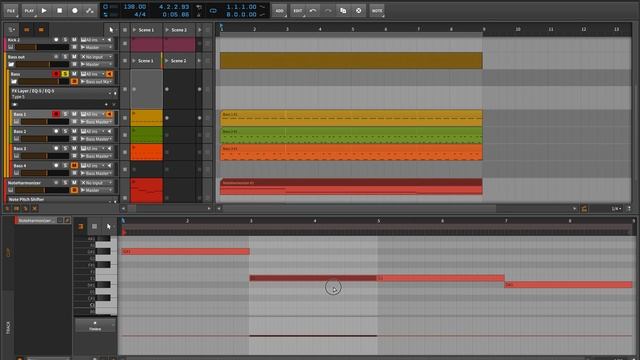This screenshot has height=360, width=640.
Task: Click the arranger horizontal scrollbar
Action: (359, 209)
